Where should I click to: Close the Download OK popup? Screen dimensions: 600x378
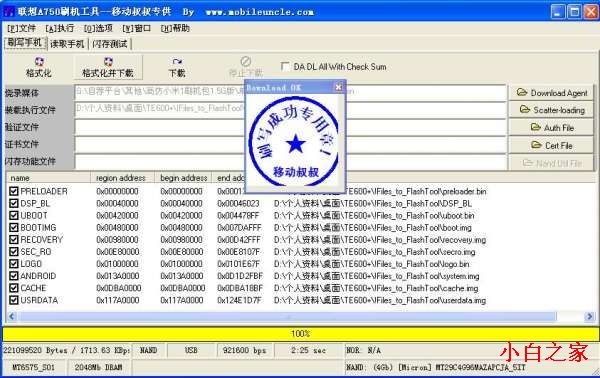pyautogui.click(x=338, y=87)
